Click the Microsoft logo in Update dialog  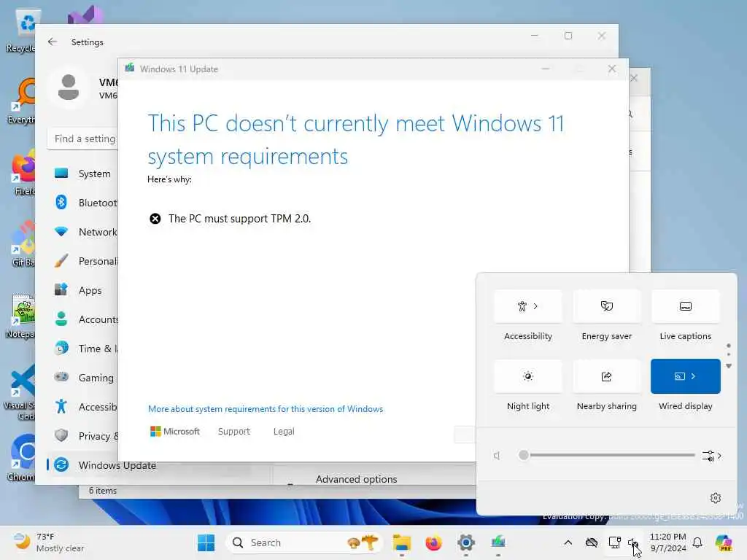(175, 432)
